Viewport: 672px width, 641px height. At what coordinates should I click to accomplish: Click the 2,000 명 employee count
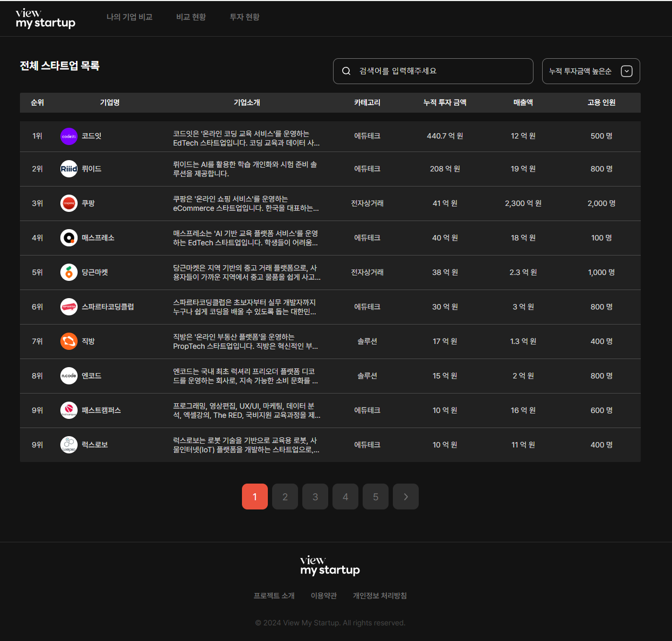[601, 203]
